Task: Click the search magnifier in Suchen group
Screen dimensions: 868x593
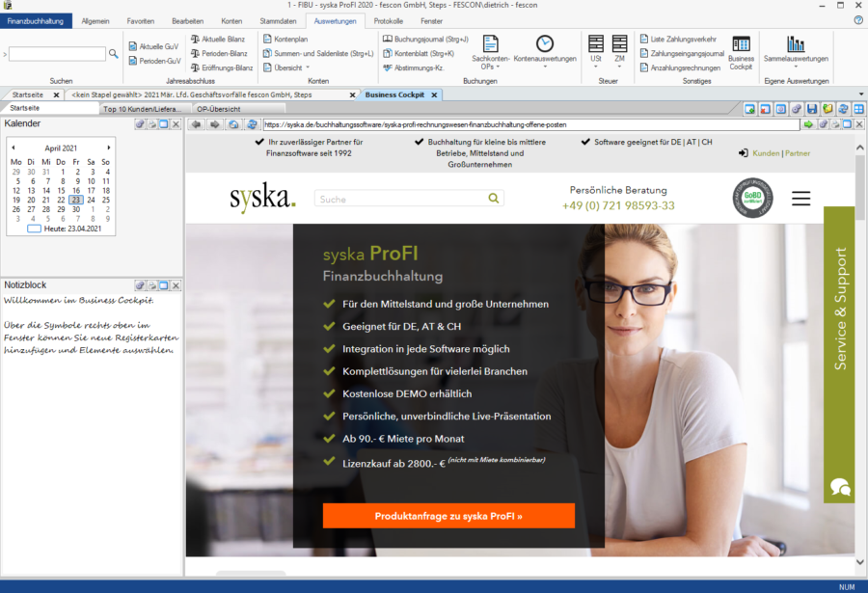Action: 114,54
